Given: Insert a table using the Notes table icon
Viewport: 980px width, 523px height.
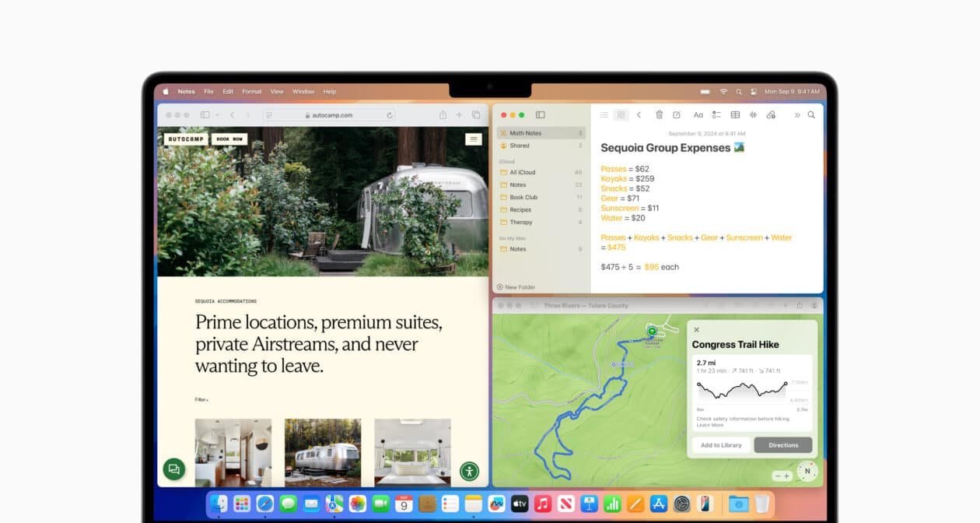Looking at the screenshot, I should (x=736, y=114).
